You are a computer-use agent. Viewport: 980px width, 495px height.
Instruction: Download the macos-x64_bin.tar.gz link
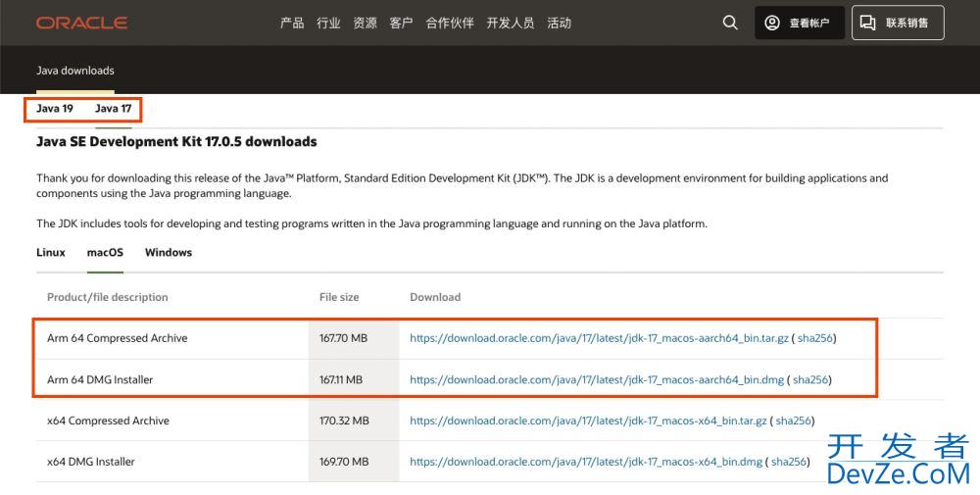tap(588, 421)
